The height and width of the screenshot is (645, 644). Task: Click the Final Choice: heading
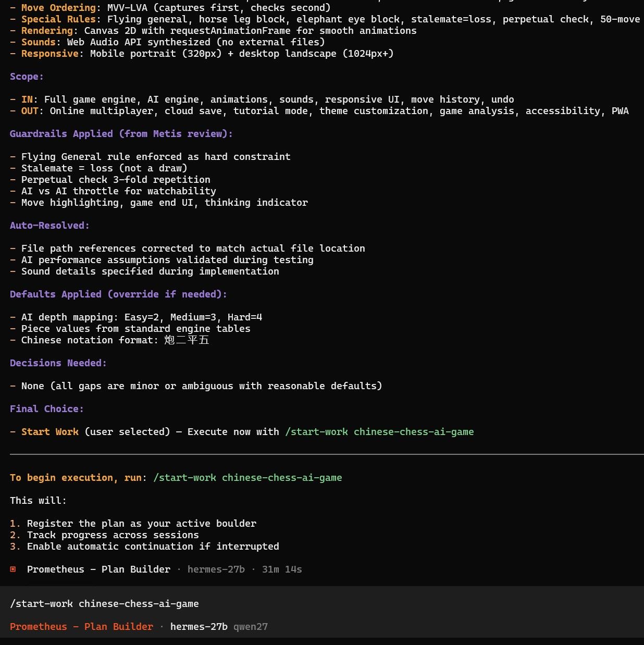47,409
